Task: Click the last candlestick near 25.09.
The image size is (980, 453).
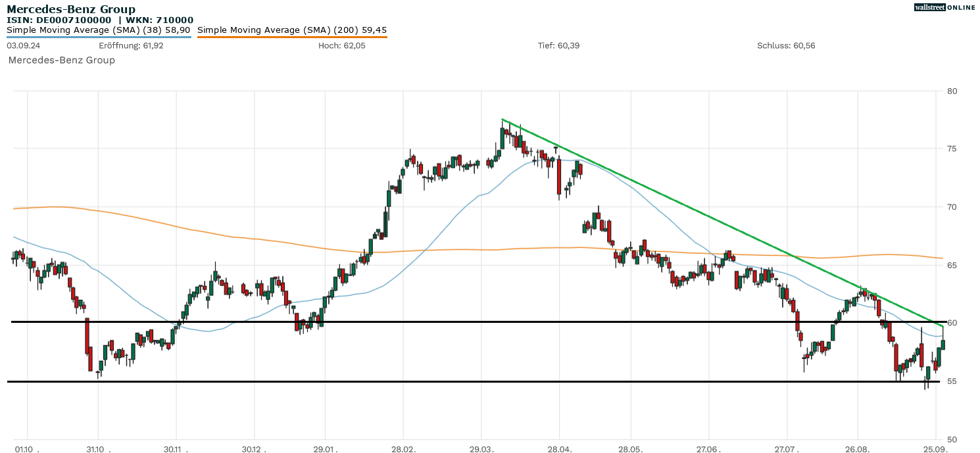Action: pos(943,345)
